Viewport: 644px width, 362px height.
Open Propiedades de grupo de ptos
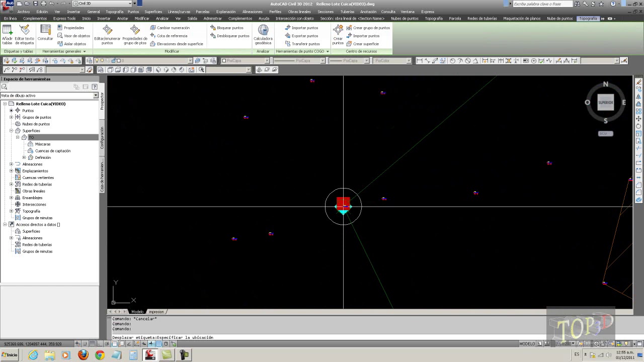[x=135, y=35]
